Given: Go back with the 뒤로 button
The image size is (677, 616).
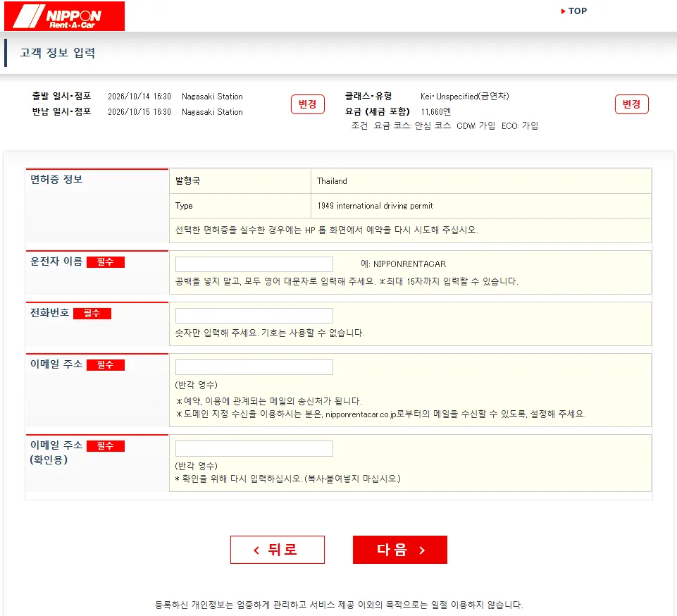Looking at the screenshot, I should (277, 550).
